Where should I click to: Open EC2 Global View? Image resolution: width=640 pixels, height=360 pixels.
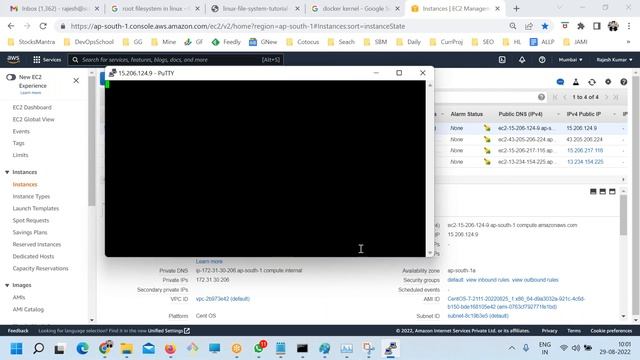click(x=33, y=120)
